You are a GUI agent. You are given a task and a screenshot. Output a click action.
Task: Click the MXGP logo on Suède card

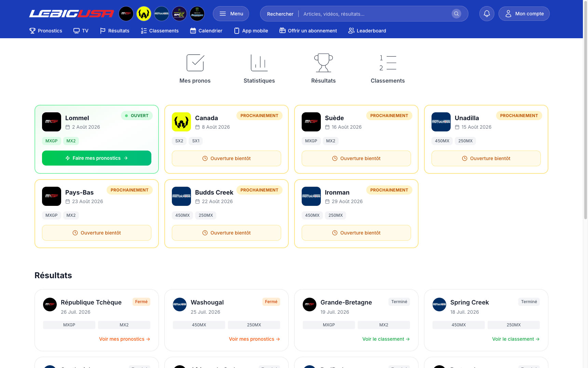tap(311, 122)
